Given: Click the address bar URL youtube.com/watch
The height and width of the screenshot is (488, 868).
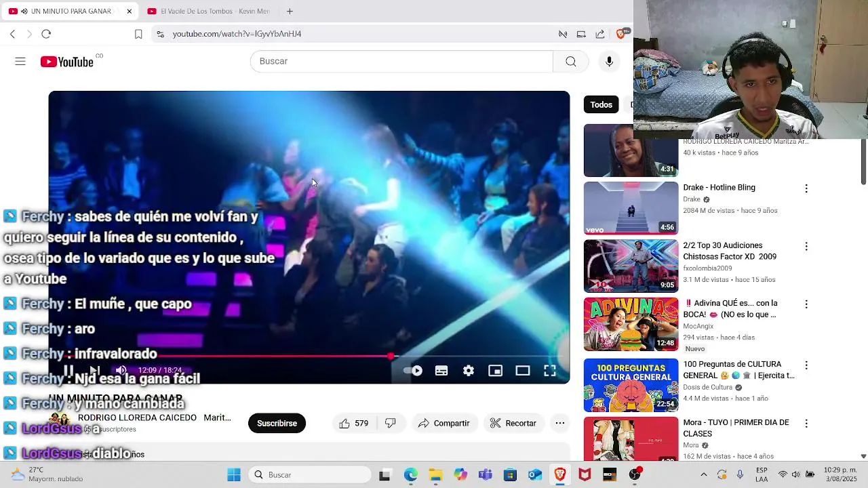Looking at the screenshot, I should point(237,34).
